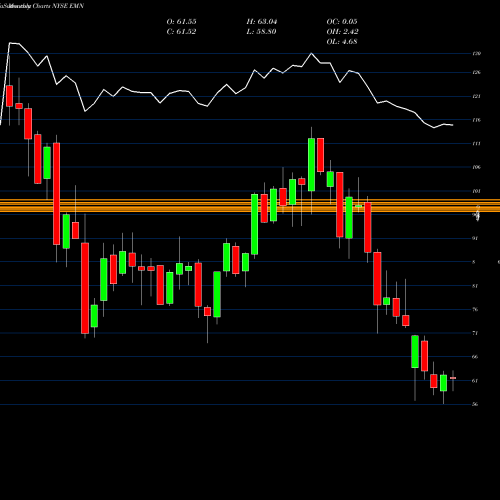Click the 'C: 61.52' close value

click(181, 32)
